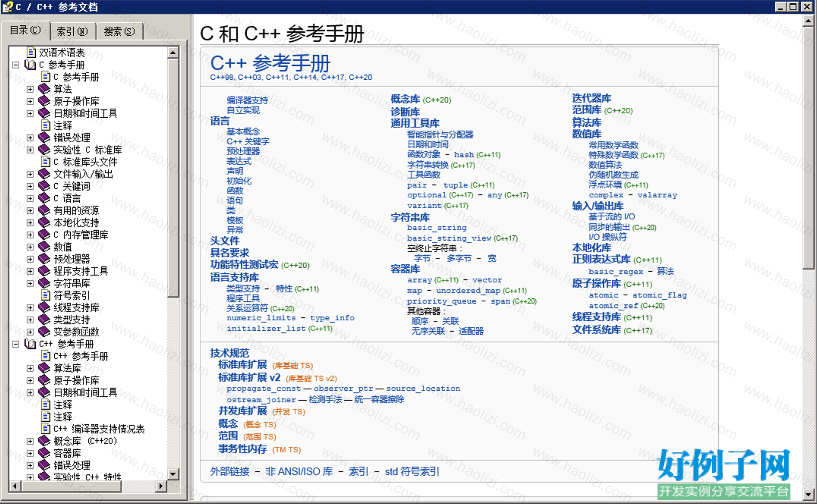Image resolution: width=817 pixels, height=504 pixels.
Task: Click the tree pane horizontal scrollbar left arrow
Action: click(x=15, y=486)
